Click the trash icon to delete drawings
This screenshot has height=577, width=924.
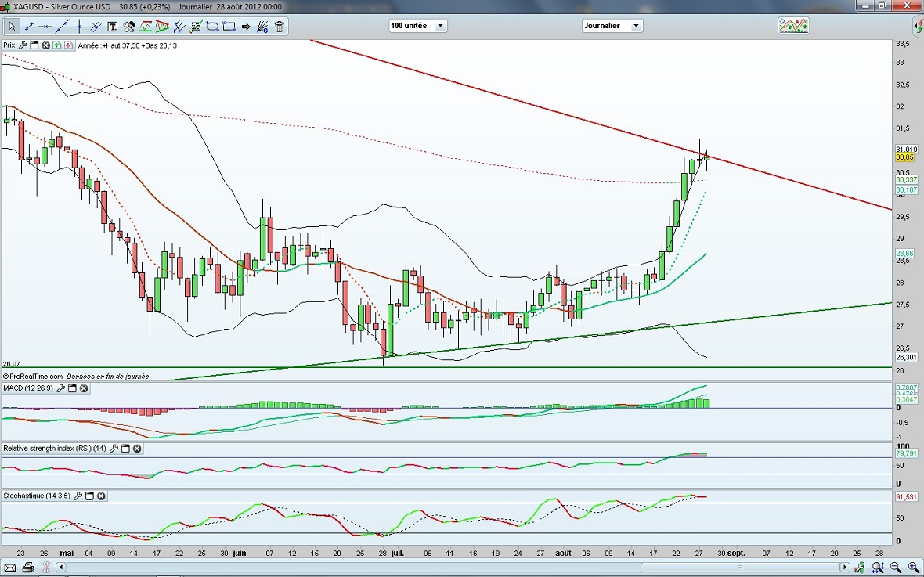[280, 27]
